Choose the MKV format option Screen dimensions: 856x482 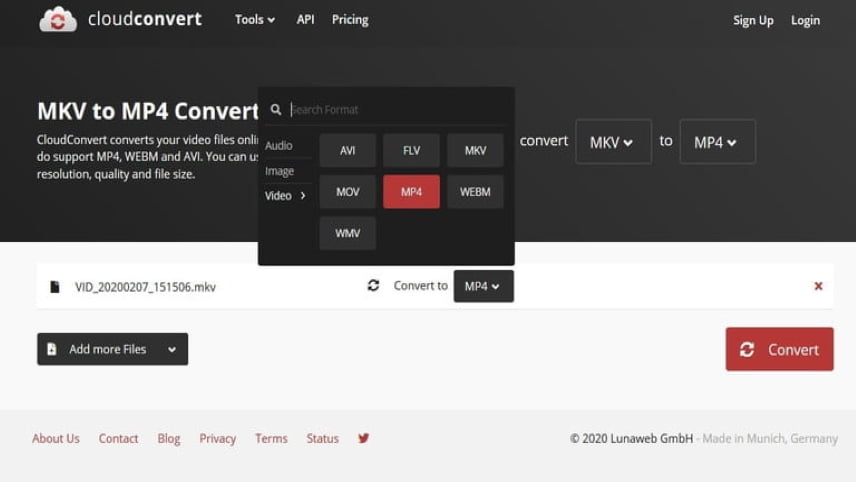[475, 150]
